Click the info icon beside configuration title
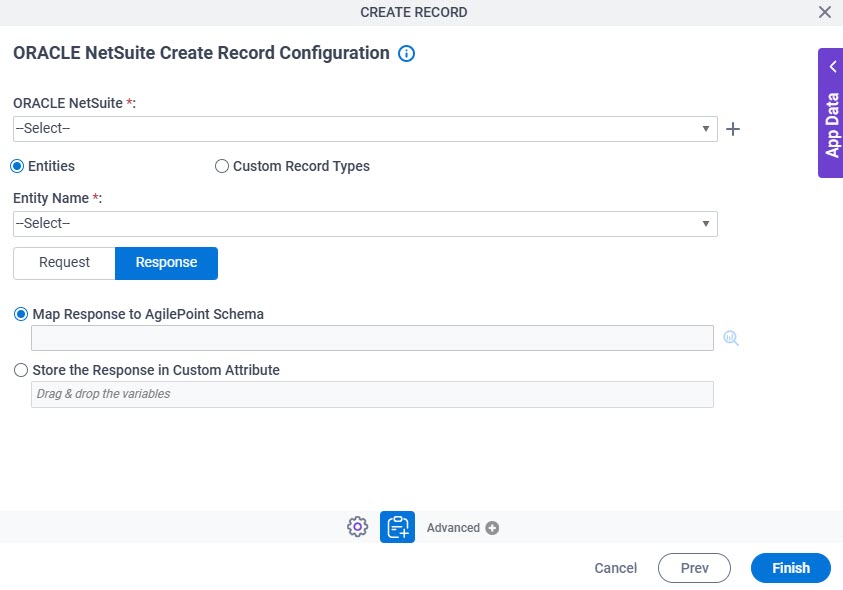The width and height of the screenshot is (843, 590). tap(406, 53)
